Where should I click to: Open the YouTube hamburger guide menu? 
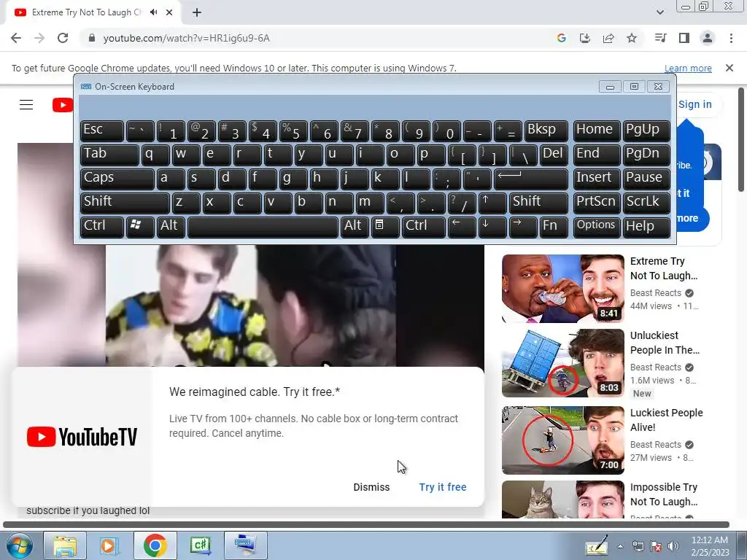pyautogui.click(x=26, y=105)
